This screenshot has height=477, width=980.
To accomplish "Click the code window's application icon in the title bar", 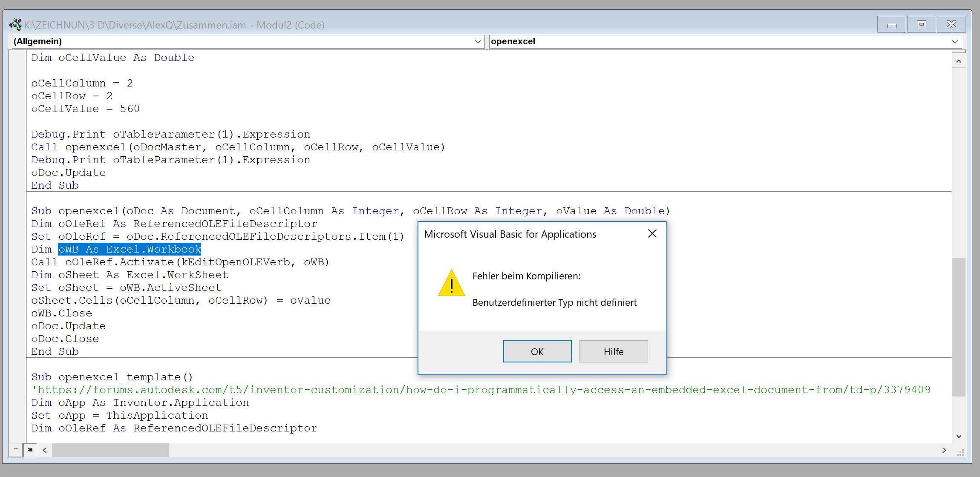I will click(x=15, y=25).
